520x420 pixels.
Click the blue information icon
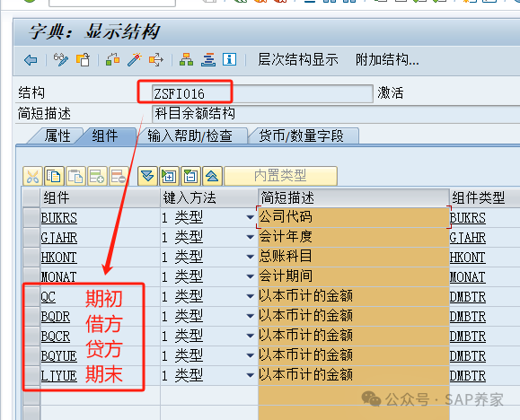[230, 59]
